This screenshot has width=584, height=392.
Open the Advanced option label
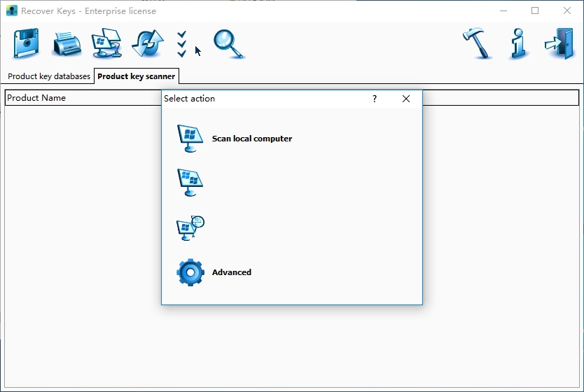click(232, 272)
